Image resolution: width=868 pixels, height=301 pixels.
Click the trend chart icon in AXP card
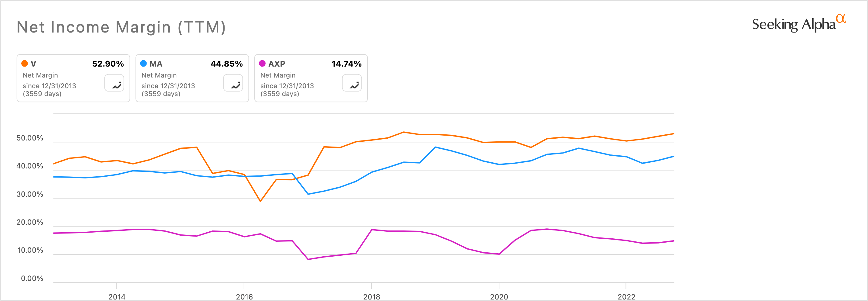352,83
